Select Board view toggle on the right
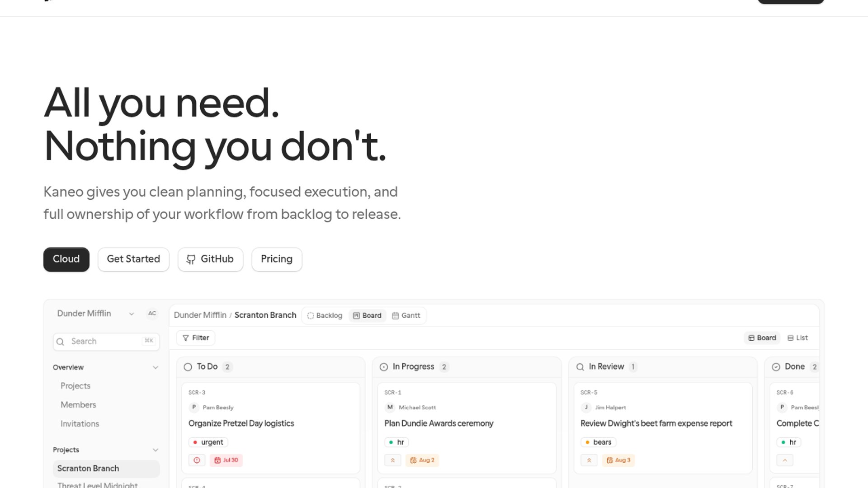Screen dimensions: 868x488 (x=762, y=338)
